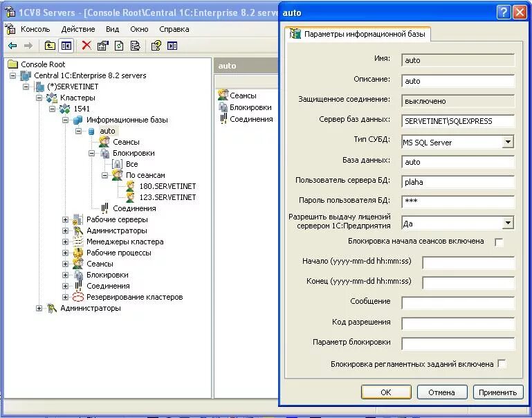The height and width of the screenshot is (418, 532).
Task: Toggle the Show/Hide action pane icon
Action: (172, 46)
